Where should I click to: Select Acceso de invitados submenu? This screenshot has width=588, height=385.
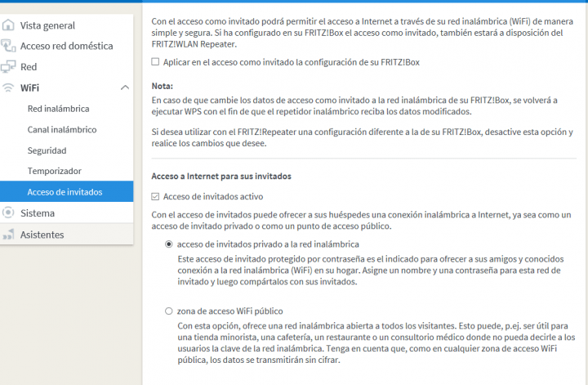[x=66, y=192]
